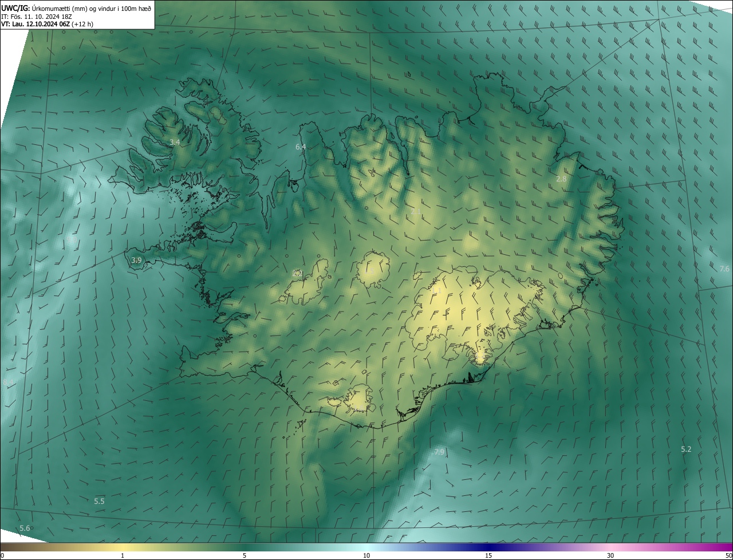
Task: Click the colorbar tick label 10
Action: [x=366, y=556]
